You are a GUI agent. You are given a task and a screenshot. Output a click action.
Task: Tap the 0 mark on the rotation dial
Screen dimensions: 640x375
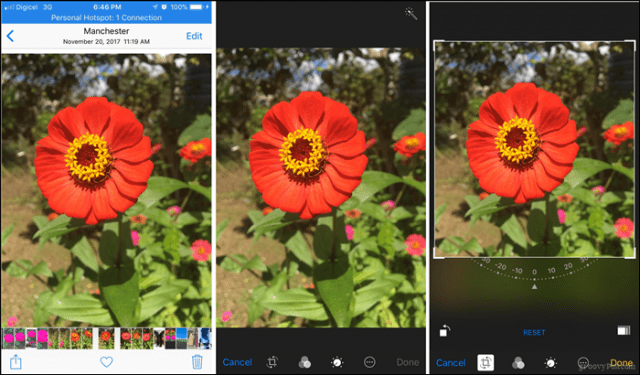pos(534,272)
